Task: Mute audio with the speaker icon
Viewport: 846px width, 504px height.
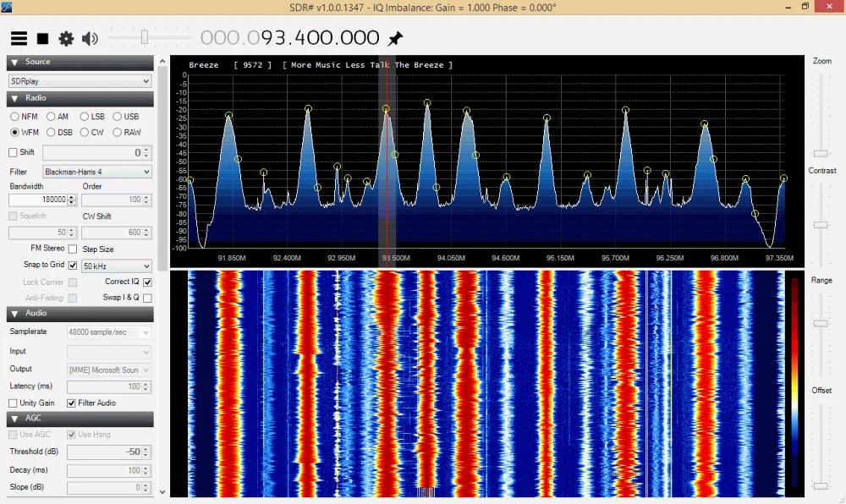Action: (x=90, y=38)
